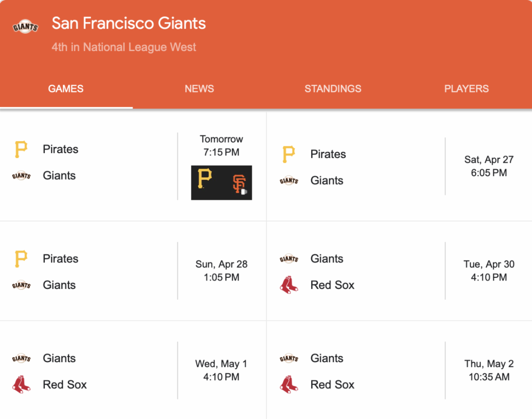Click Red Sox logo in Thu, May 2 game
This screenshot has width=532, height=419.
289,384
